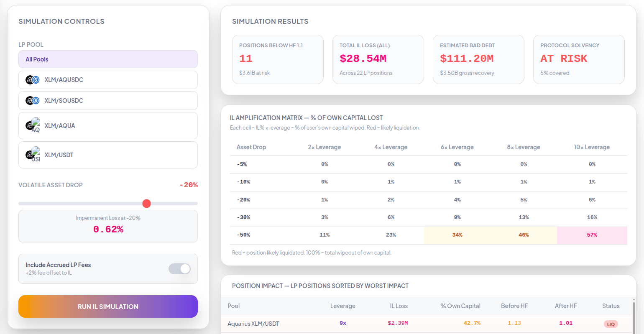Click the Before HF column header
Viewport: 644px width, 334px height.
[x=514, y=306]
